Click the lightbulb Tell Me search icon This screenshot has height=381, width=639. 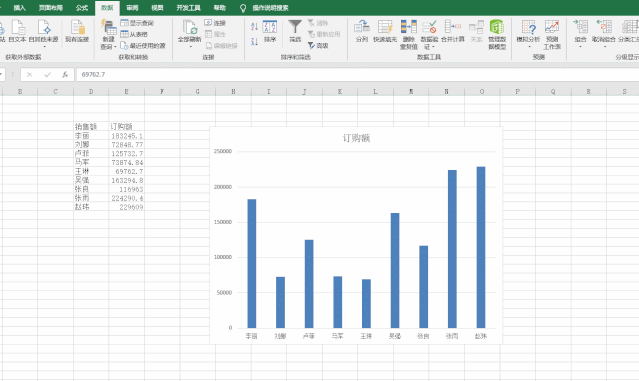[243, 8]
